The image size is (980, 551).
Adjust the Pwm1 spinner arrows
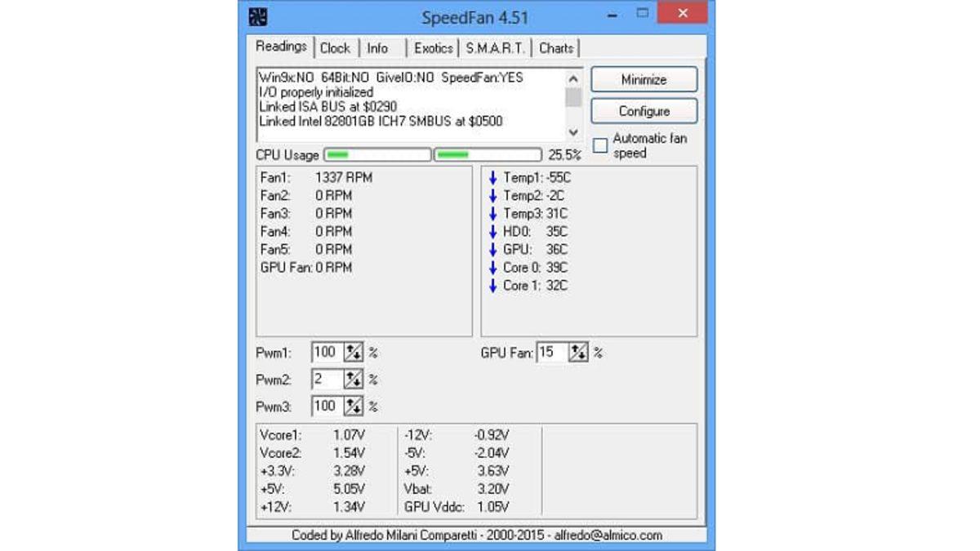click(353, 353)
